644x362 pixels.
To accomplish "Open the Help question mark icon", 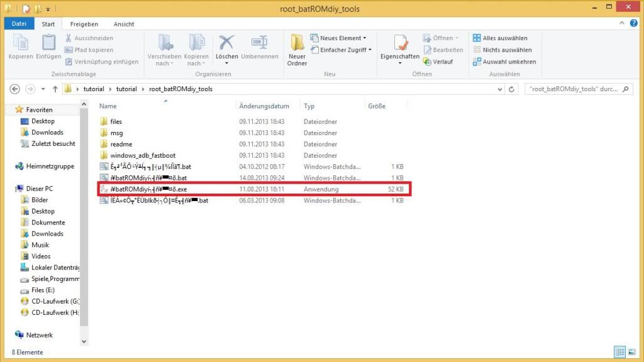I will pyautogui.click(x=634, y=23).
